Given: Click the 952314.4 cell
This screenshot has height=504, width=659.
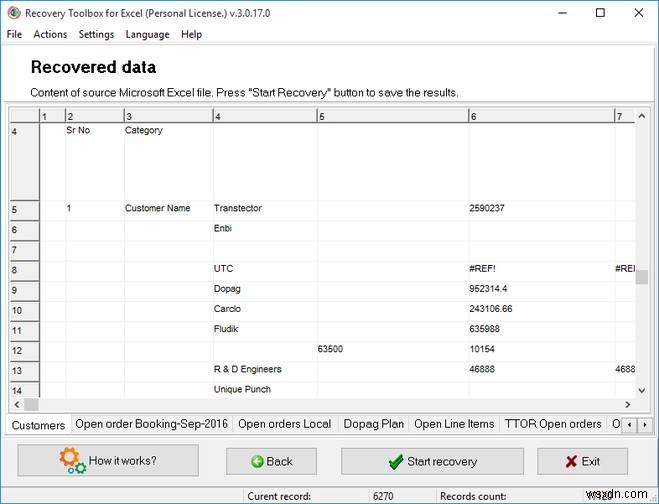Looking at the screenshot, I should coord(542,291).
